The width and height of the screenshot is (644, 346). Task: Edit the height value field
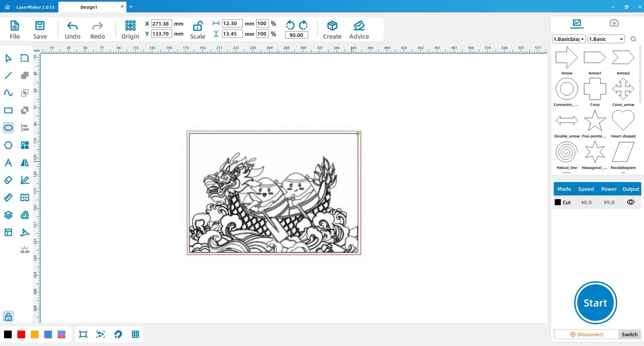pos(232,34)
